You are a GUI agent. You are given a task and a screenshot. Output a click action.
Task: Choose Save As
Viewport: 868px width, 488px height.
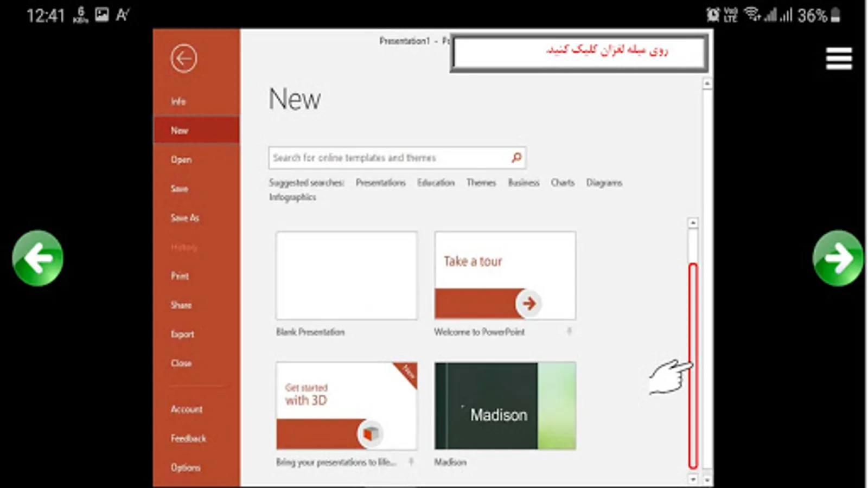(x=185, y=218)
